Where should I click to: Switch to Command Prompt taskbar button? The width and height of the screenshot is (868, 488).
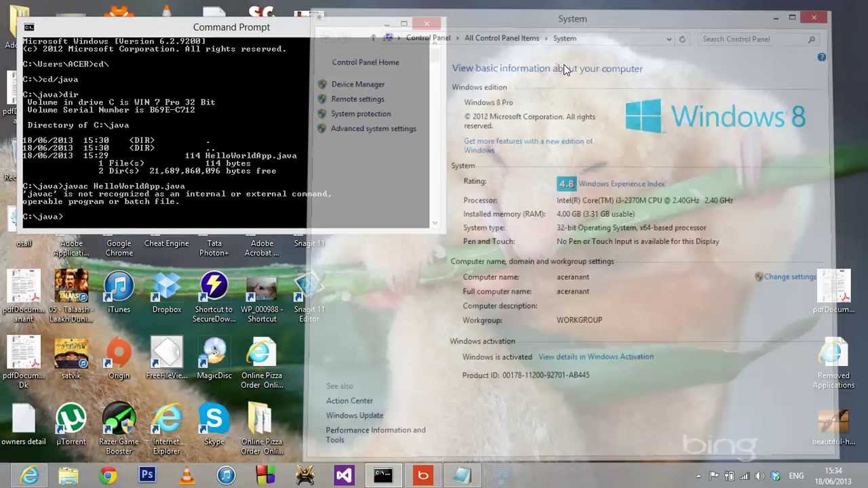click(383, 476)
